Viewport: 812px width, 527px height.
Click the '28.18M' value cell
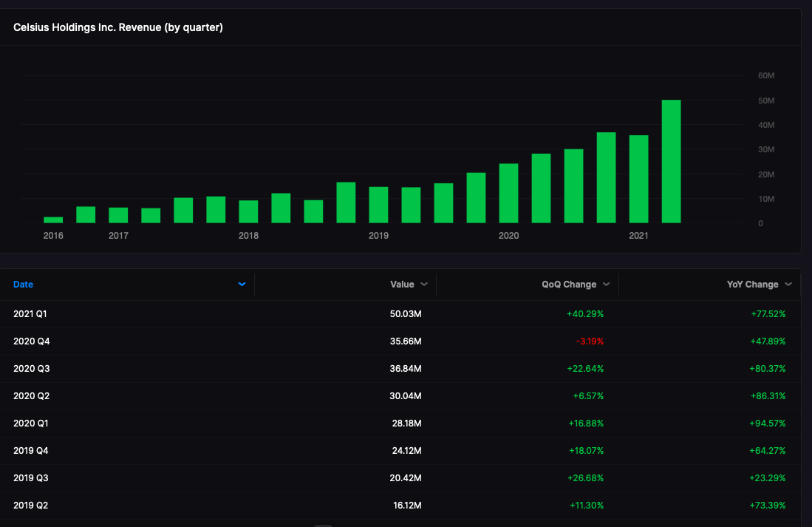(406, 424)
